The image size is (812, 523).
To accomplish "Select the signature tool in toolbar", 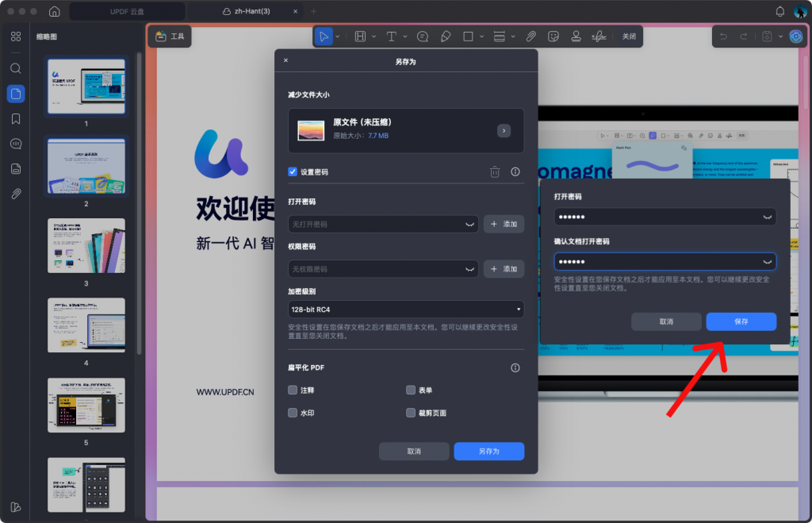I will (x=599, y=37).
